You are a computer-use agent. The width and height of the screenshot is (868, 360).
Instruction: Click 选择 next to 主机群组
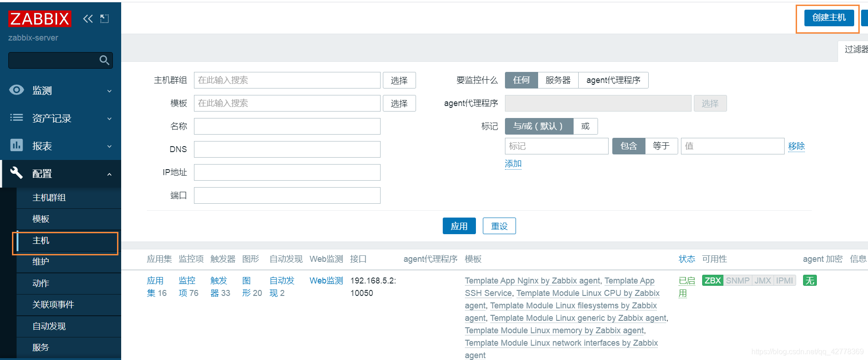click(x=399, y=80)
